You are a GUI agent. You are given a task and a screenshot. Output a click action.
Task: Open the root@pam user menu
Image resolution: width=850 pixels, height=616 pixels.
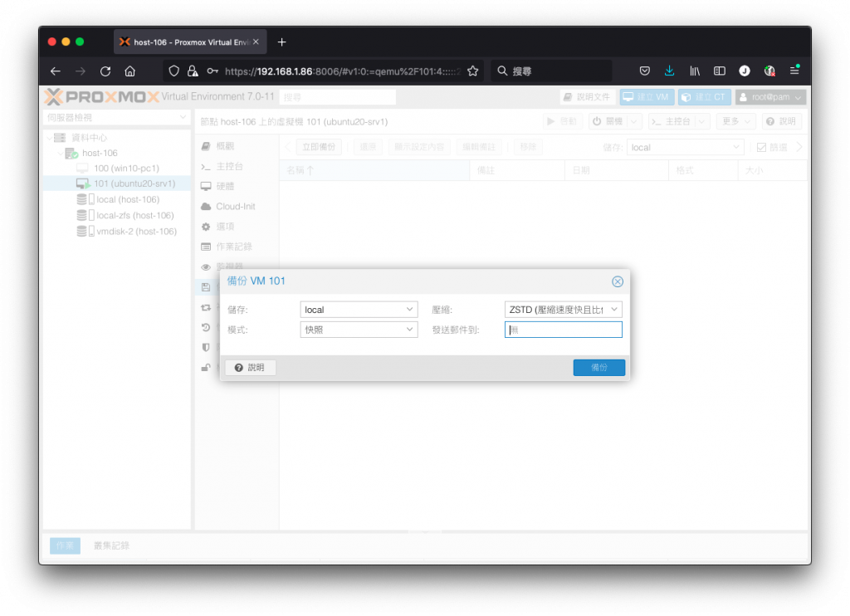click(769, 97)
